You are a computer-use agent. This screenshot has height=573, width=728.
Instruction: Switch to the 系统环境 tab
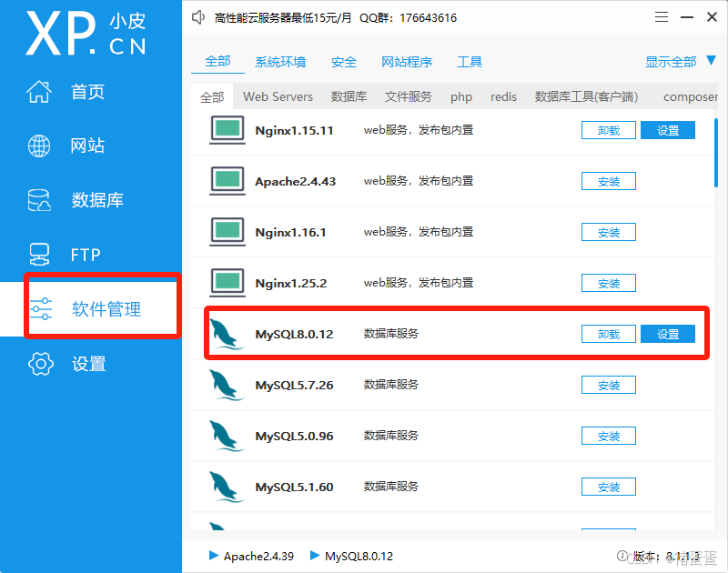[x=280, y=62]
